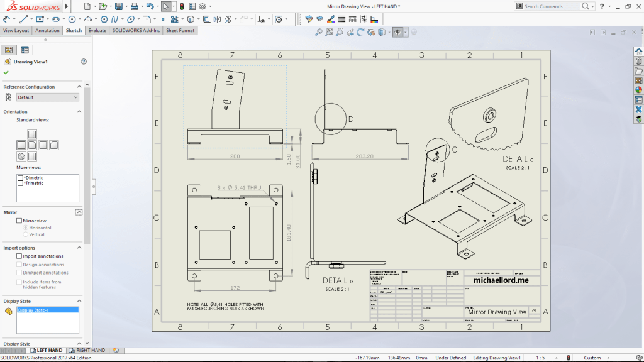Select Display State-1 in the list
Screen dimensions: 644x362
click(48, 310)
